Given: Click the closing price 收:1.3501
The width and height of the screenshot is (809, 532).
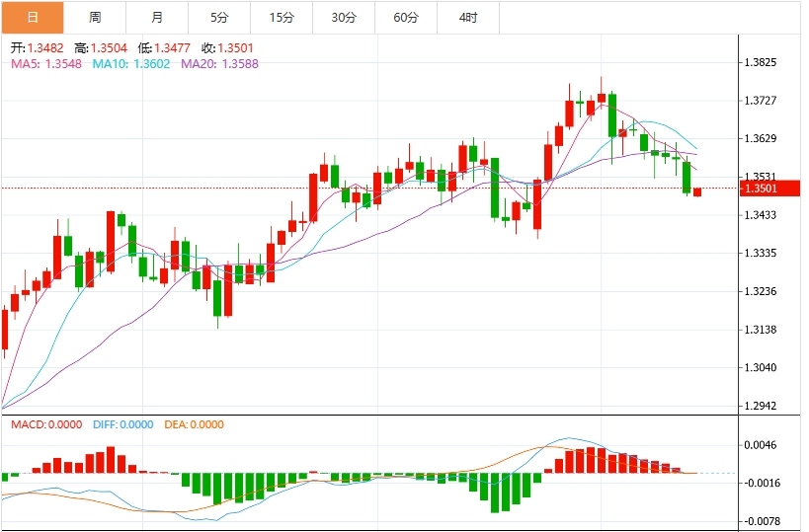Looking at the screenshot, I should (x=227, y=48).
